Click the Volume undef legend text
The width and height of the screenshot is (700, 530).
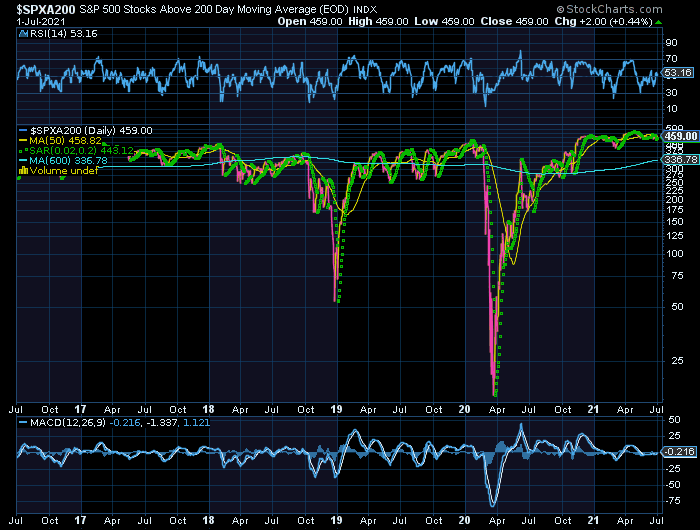click(64, 171)
